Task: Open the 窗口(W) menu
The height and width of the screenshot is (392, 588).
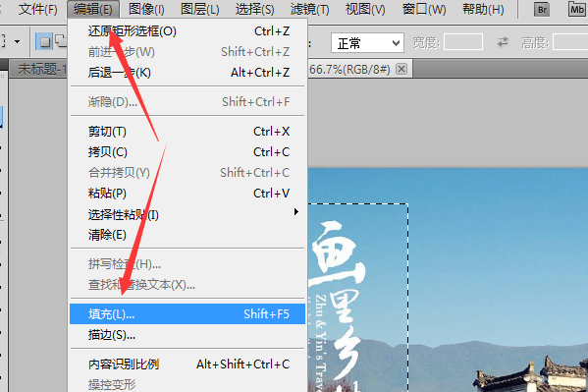Action: point(424,9)
